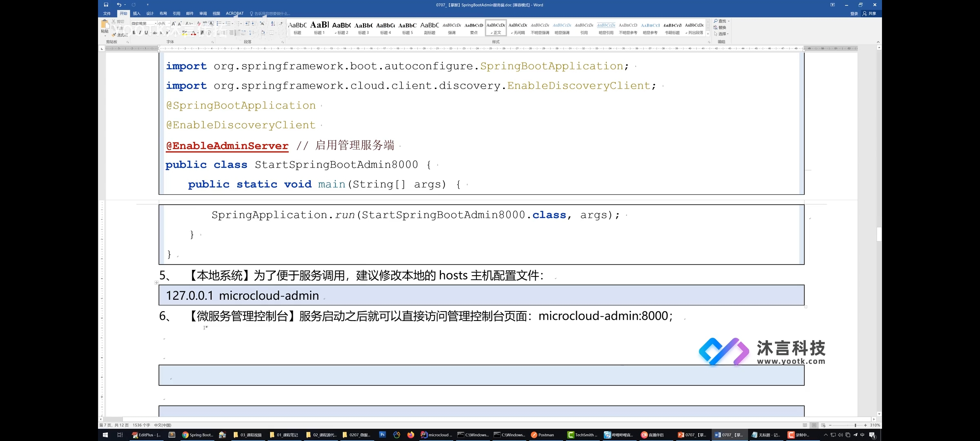980x441 pixels.
Task: Click Ribbon Display Options icon in title bar
Action: (x=833, y=5)
